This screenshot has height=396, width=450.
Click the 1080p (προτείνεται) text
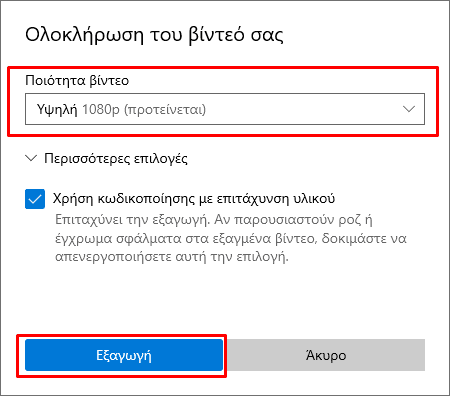(144, 109)
